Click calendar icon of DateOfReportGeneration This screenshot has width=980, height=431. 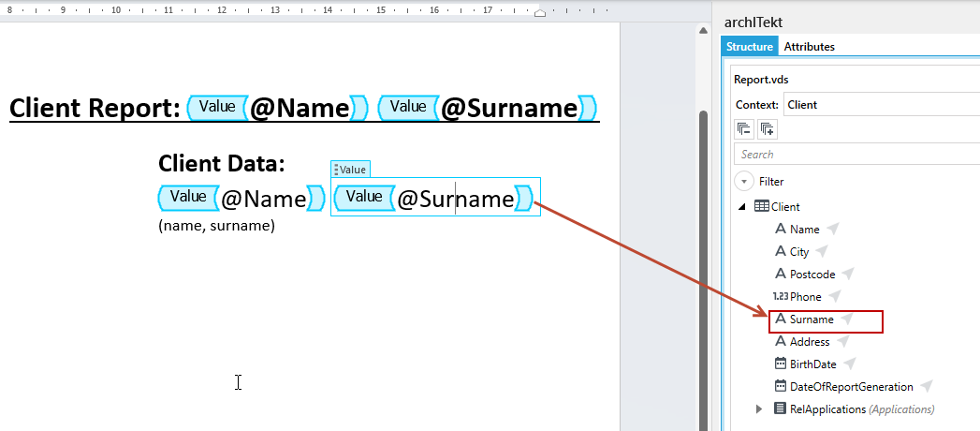pyautogui.click(x=780, y=386)
